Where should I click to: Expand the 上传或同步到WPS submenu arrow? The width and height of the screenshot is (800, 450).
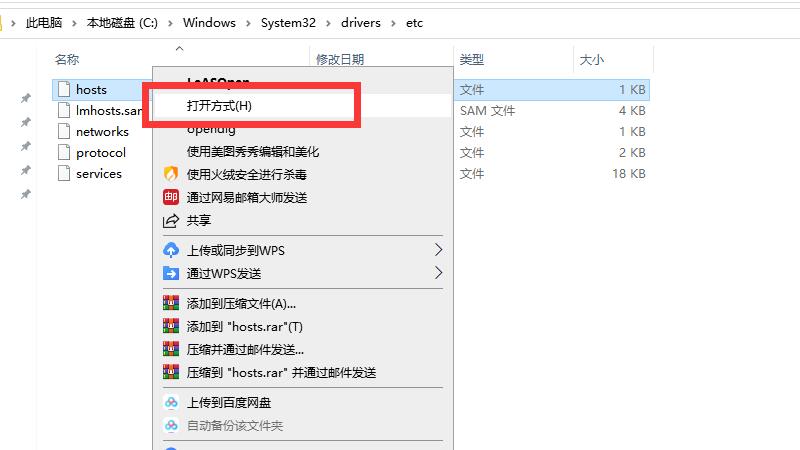point(438,250)
